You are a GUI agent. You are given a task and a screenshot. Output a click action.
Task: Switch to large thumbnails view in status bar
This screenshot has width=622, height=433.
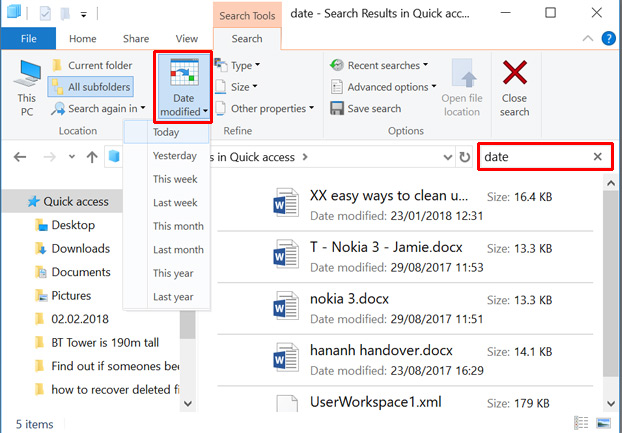pos(604,423)
